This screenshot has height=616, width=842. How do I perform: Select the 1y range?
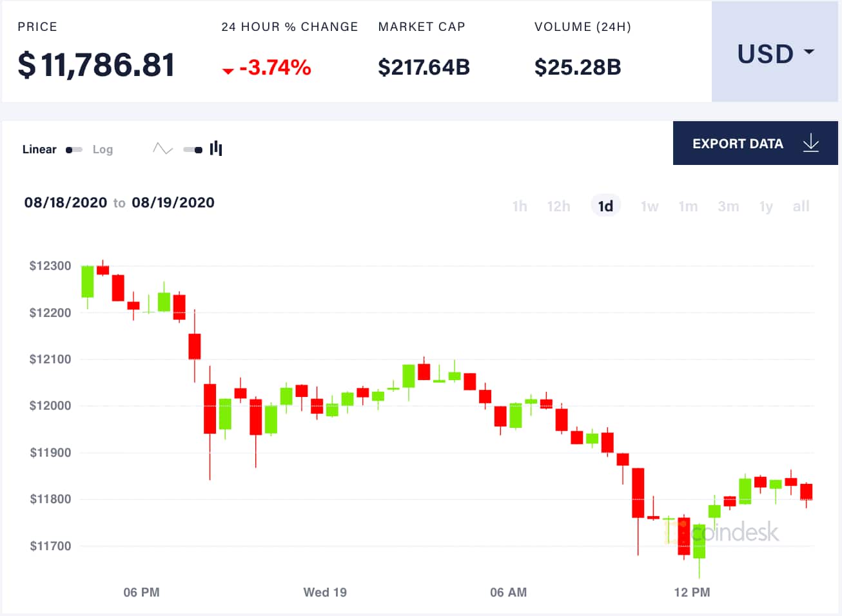[766, 206]
